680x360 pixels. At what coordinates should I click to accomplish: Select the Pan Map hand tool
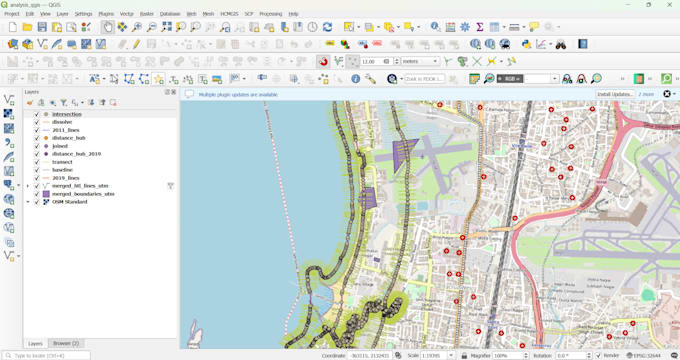[x=108, y=27]
